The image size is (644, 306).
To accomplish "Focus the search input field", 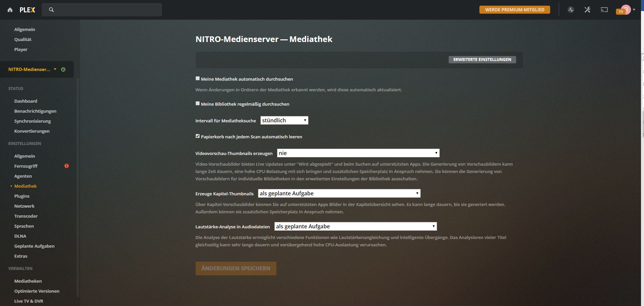I will pos(102,10).
